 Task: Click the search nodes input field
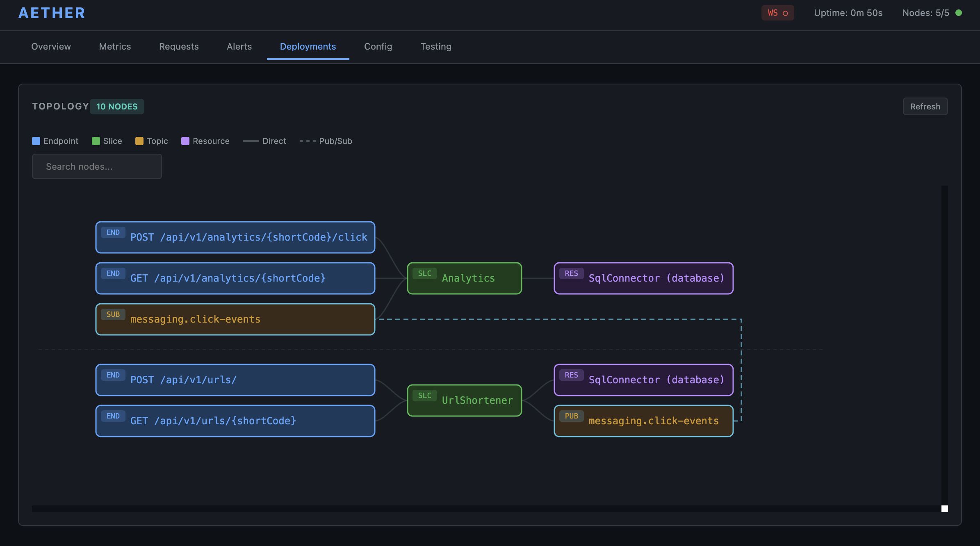(97, 166)
